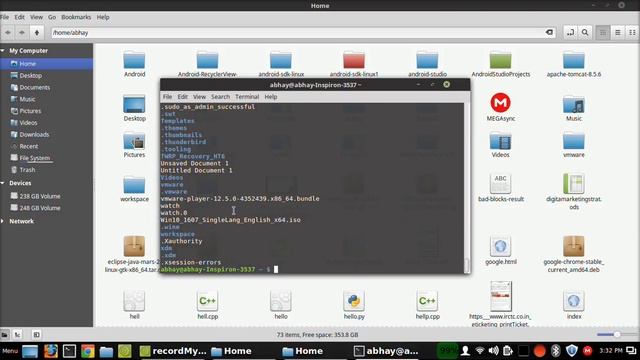Click the terminal vertical scrollbar
The image size is (640, 360).
click(x=467, y=188)
